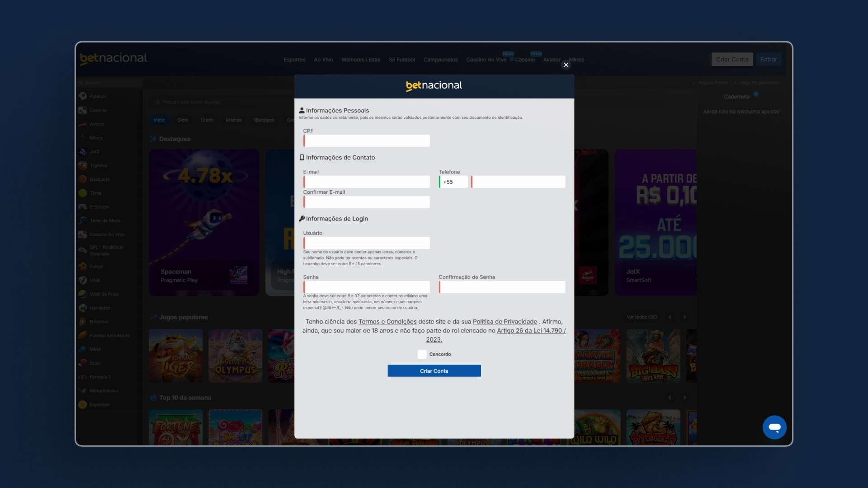868x488 pixels.
Task: Select Futebol icon in sidebar
Action: pyautogui.click(x=82, y=96)
